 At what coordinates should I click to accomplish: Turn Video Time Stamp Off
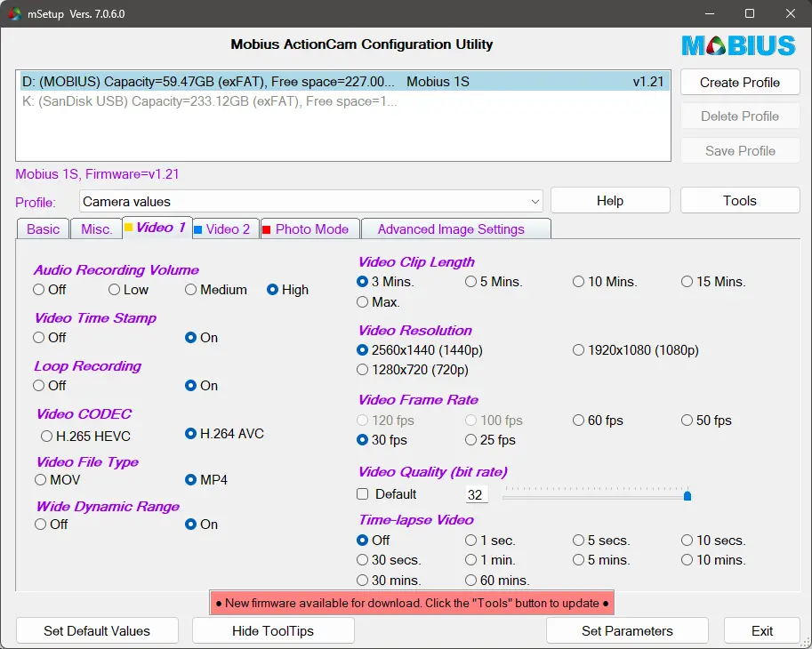49,338
